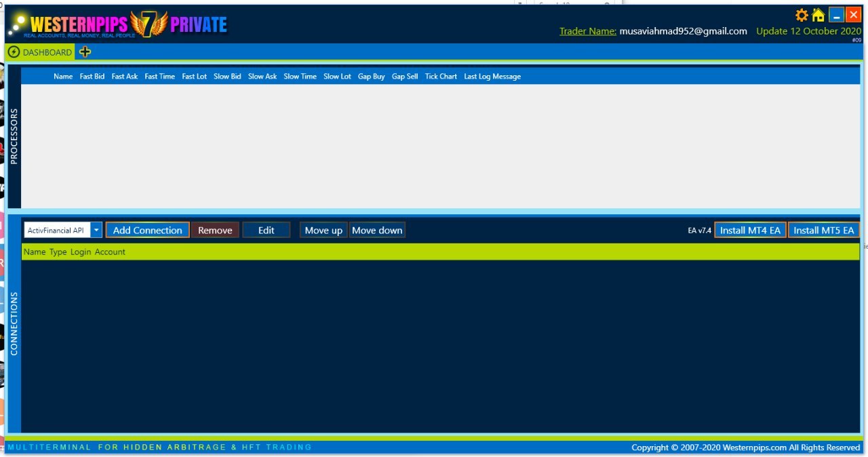Screen dimensions: 868x457
Task: Add a new tab with the plus icon
Action: [85, 52]
